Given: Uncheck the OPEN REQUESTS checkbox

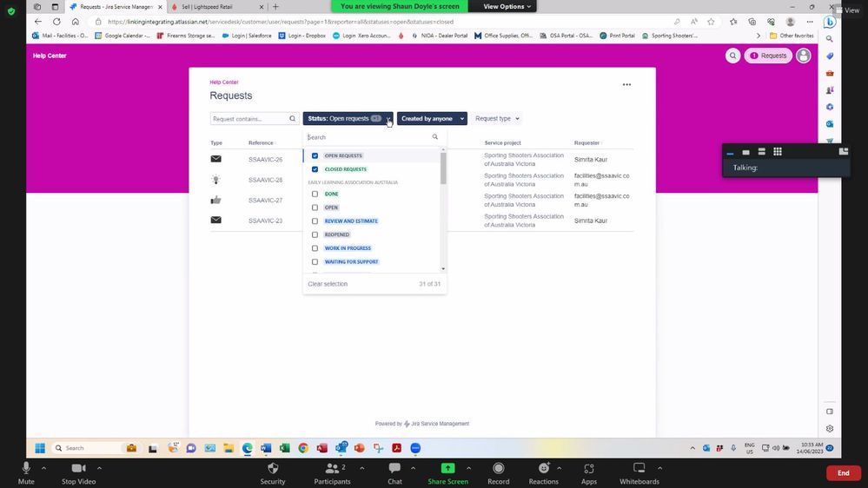Looking at the screenshot, I should pyautogui.click(x=315, y=155).
